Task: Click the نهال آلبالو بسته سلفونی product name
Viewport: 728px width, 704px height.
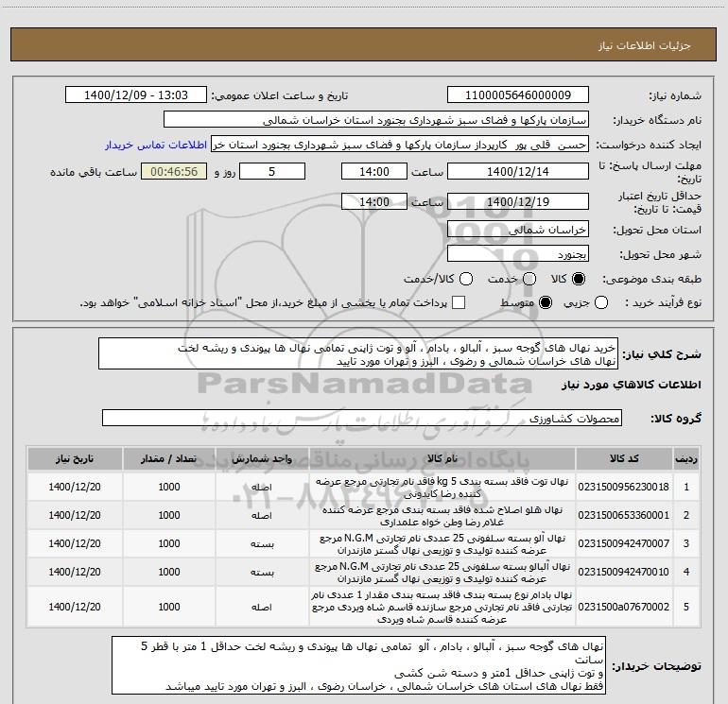Action: click(x=442, y=573)
